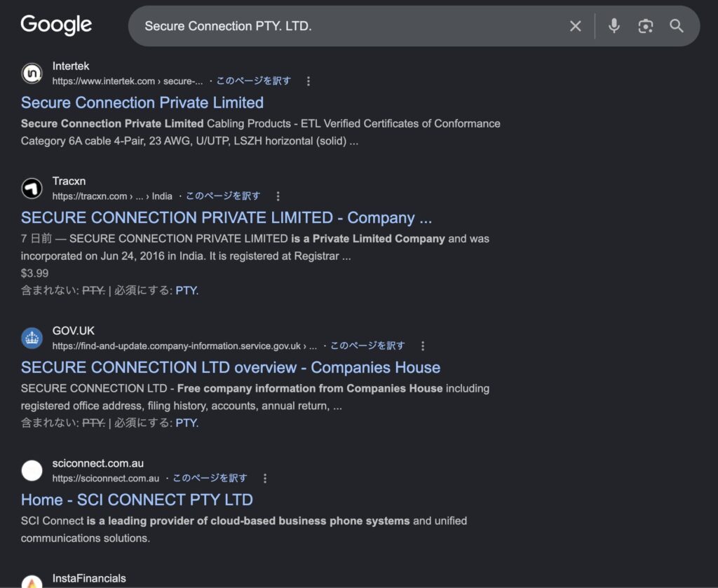Translate the Intertek page via このページを訳す
718x588 pixels.
click(x=254, y=81)
